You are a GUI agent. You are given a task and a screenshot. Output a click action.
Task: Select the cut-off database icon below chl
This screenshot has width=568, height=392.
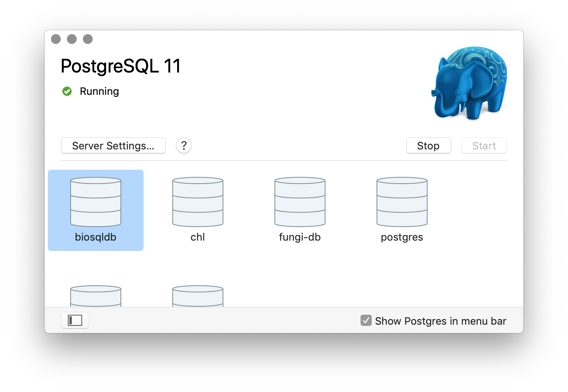point(198,296)
